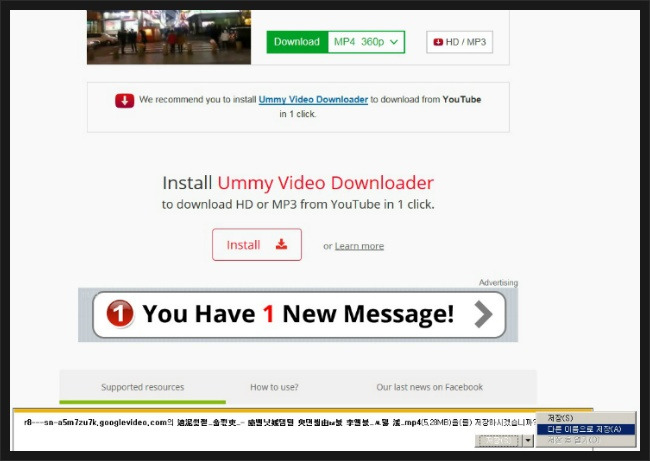Click the HD / MP3 button
Image resolution: width=650 pixels, height=461 pixels.
coord(459,42)
